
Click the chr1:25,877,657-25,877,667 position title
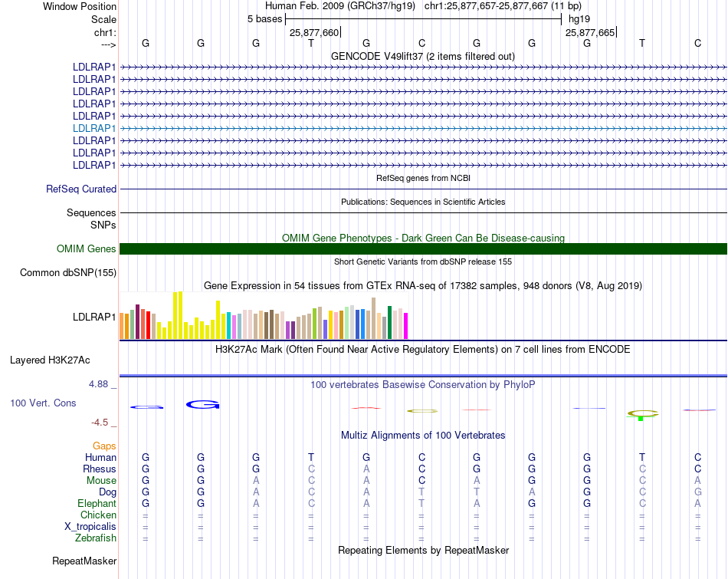click(503, 6)
